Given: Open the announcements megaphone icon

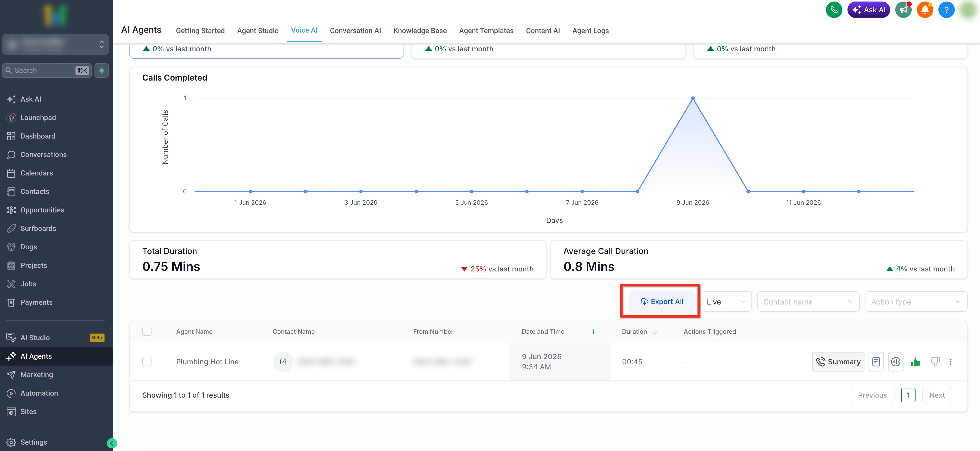Looking at the screenshot, I should (903, 10).
